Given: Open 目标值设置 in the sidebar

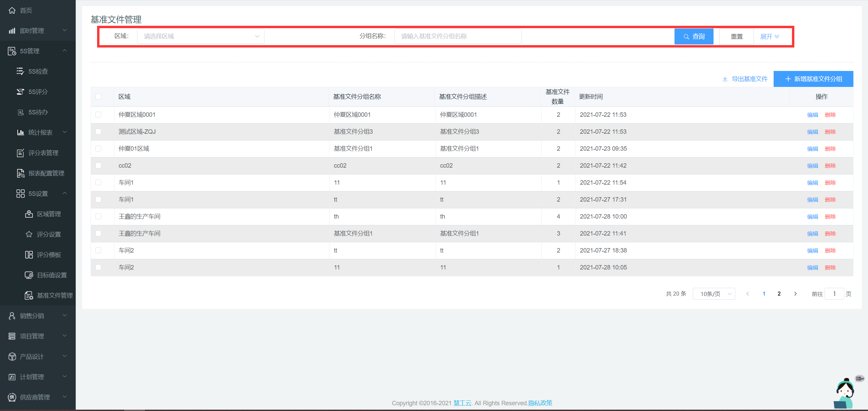Looking at the screenshot, I should pyautogui.click(x=51, y=275).
